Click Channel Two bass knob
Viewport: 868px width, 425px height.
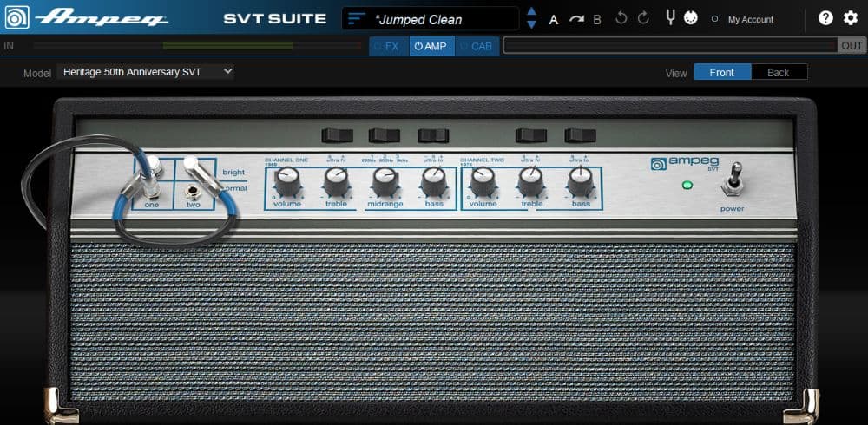point(581,181)
